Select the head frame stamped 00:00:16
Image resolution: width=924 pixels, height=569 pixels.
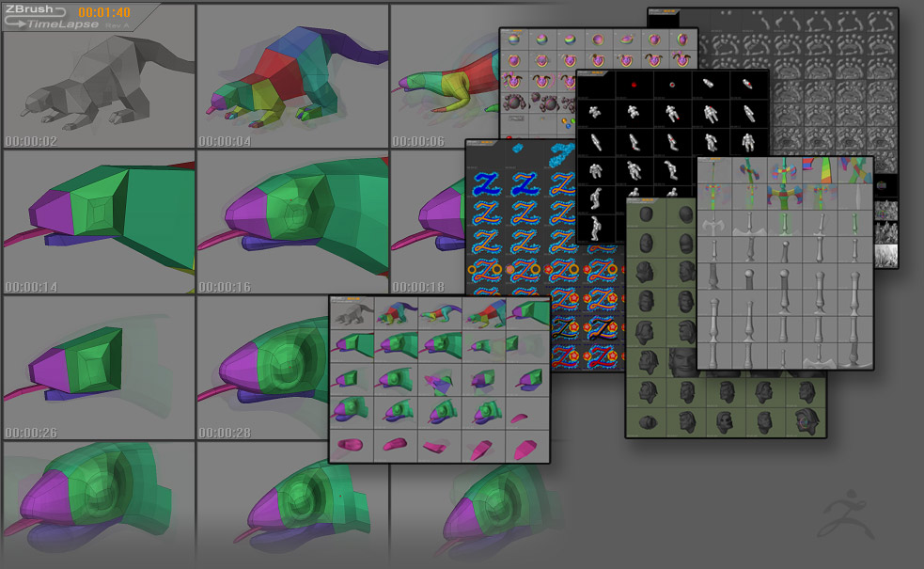(292, 222)
